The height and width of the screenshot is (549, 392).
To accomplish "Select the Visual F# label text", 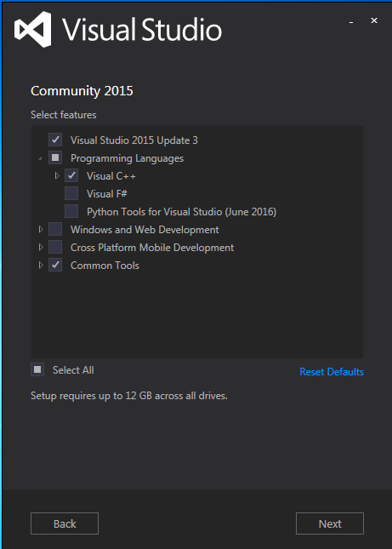I will click(x=107, y=193).
